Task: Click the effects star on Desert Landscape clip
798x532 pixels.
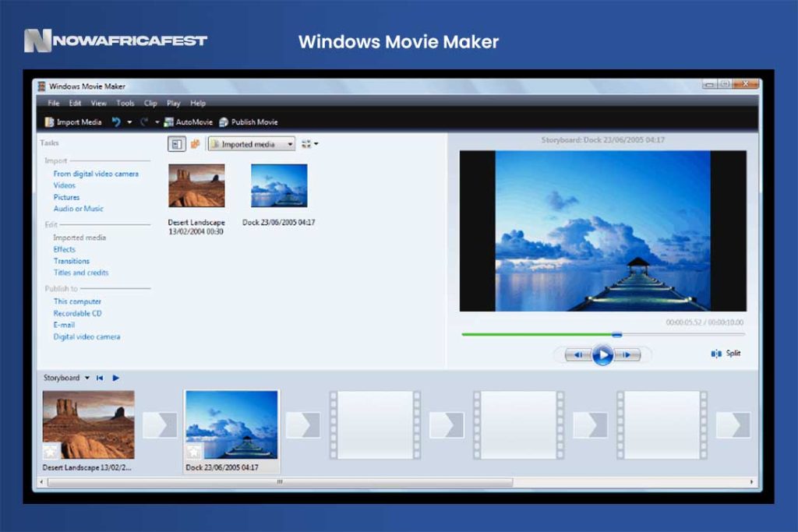Action: pos(51,451)
